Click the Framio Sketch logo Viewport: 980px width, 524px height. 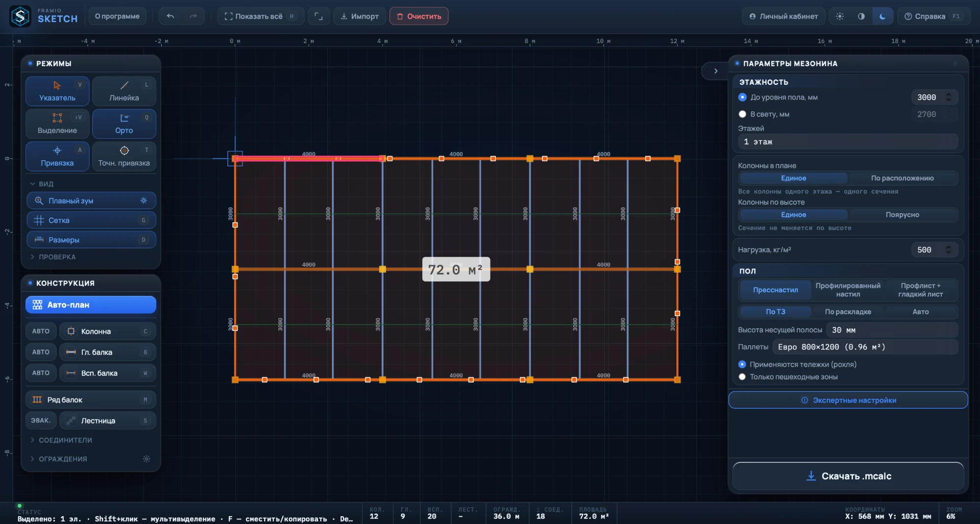[x=43, y=16]
